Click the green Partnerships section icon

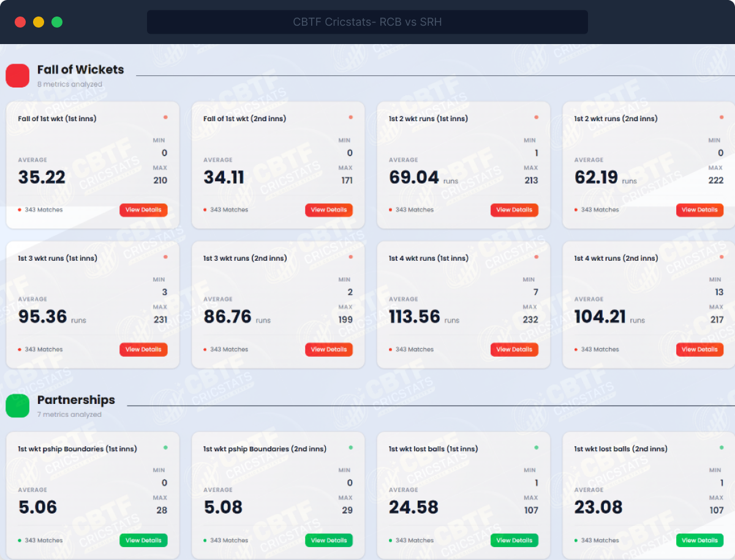(x=18, y=406)
